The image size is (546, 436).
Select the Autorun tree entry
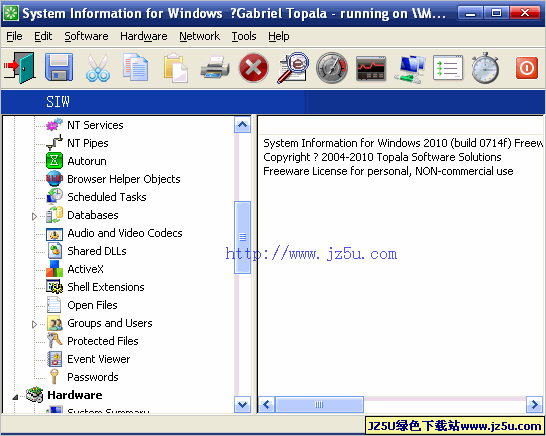[87, 161]
